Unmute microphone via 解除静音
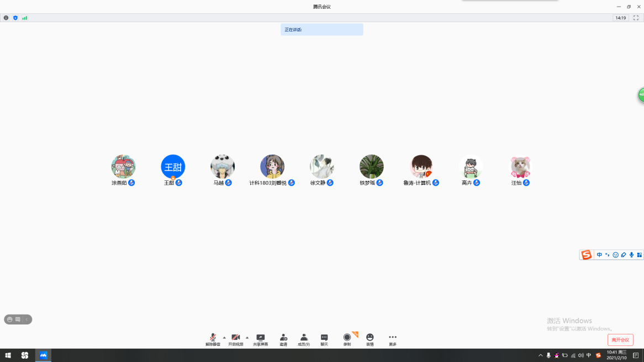This screenshot has width=644, height=362. [x=213, y=339]
